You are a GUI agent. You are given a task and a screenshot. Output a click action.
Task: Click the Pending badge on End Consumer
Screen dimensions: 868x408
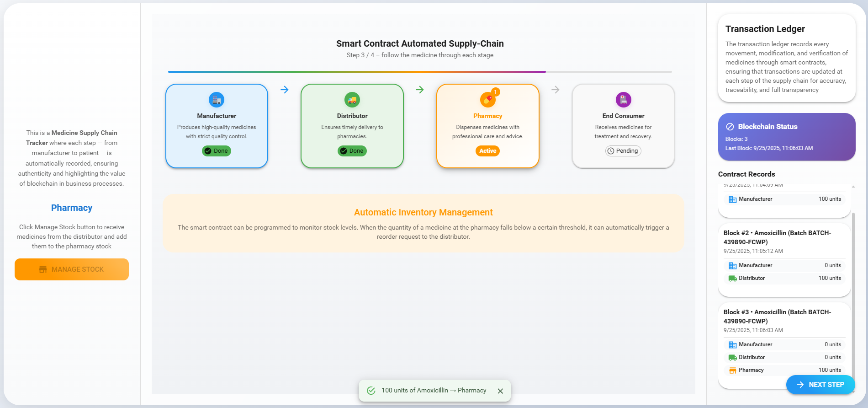623,151
